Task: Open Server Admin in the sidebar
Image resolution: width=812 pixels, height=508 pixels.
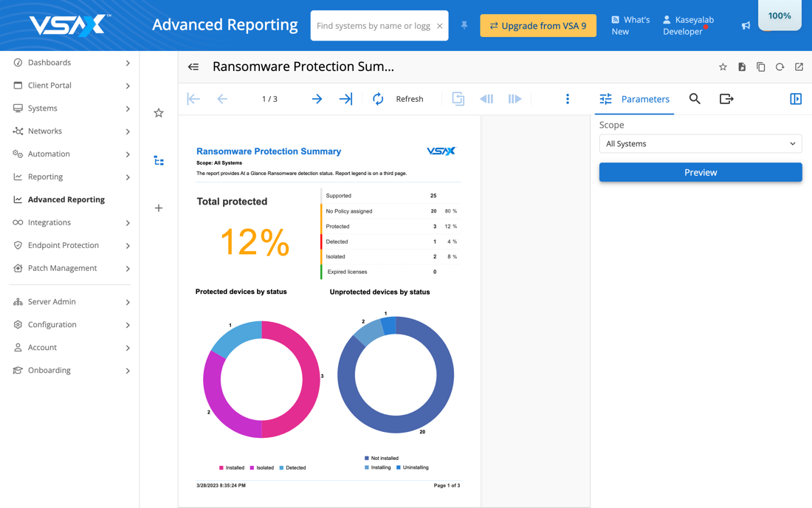Action: 72,301
